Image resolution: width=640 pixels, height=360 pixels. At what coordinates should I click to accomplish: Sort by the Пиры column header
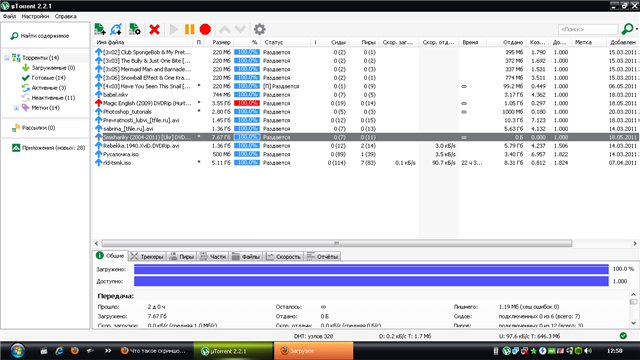(x=363, y=42)
